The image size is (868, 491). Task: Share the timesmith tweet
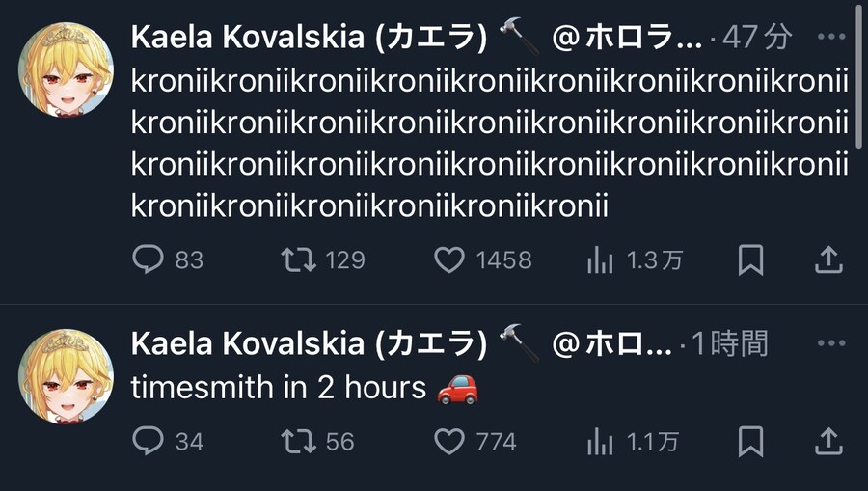[x=828, y=442]
